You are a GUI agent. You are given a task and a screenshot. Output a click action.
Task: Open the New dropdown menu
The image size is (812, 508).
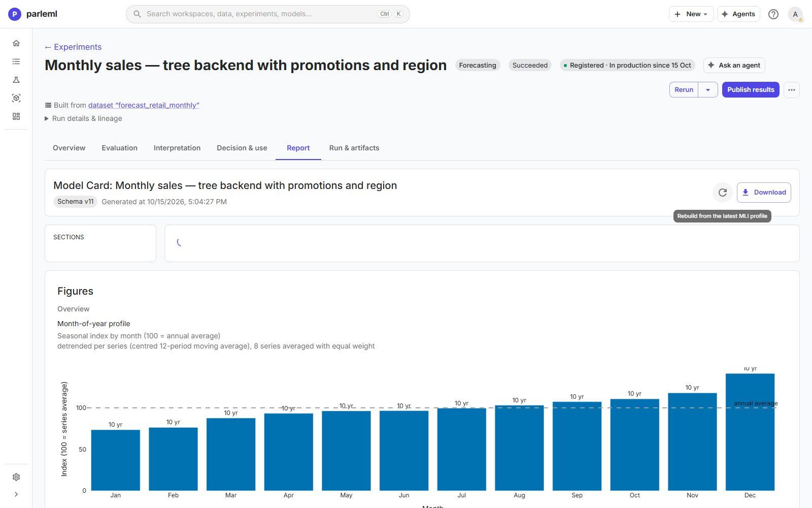coord(691,14)
